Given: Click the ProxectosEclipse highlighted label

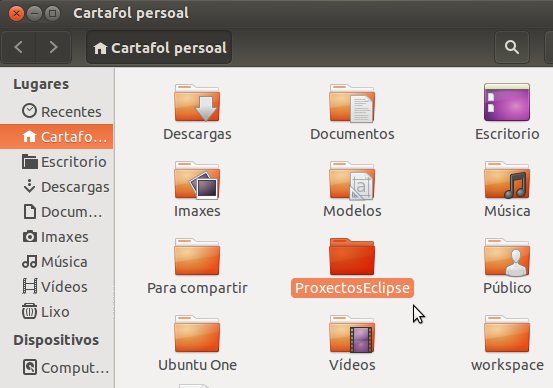Looking at the screenshot, I should pos(352,288).
